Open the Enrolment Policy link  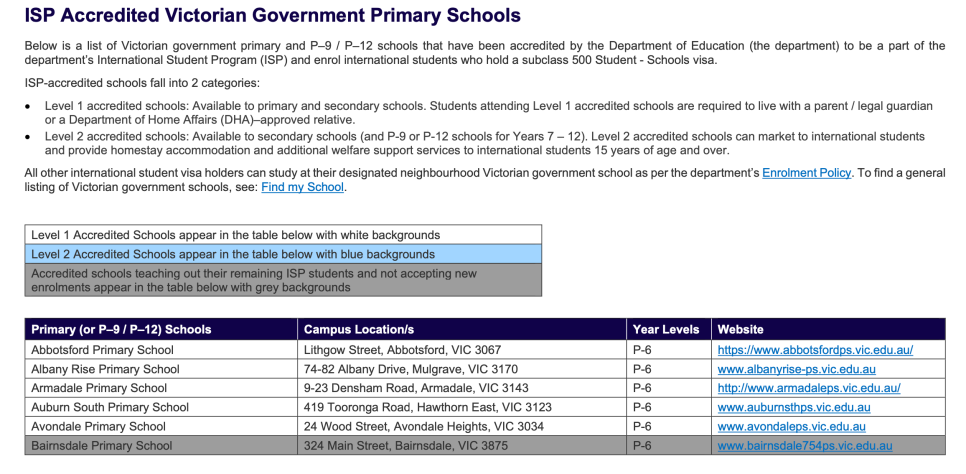(x=806, y=173)
